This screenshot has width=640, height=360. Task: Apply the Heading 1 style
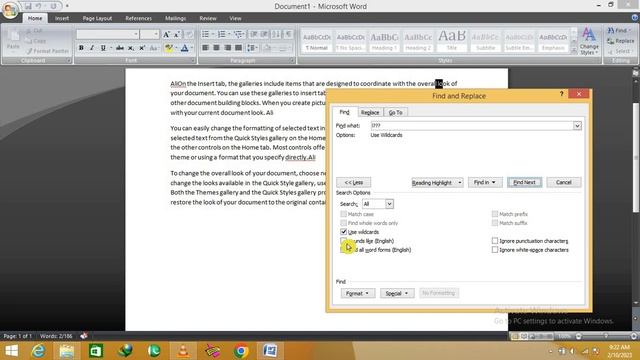[x=384, y=42]
